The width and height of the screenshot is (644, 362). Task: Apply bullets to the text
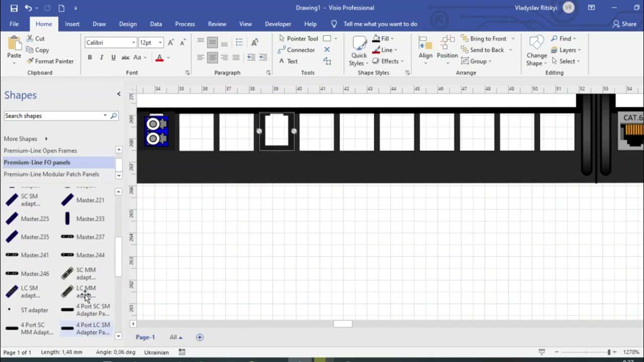click(x=239, y=43)
